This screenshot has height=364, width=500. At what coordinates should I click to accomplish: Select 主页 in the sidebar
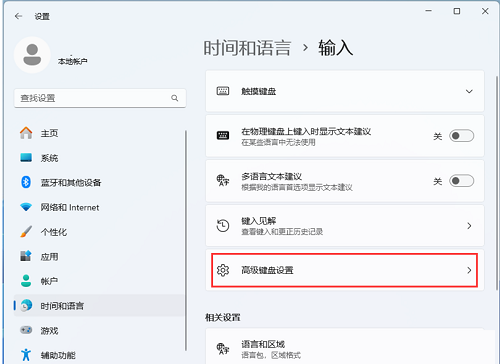pos(99,133)
